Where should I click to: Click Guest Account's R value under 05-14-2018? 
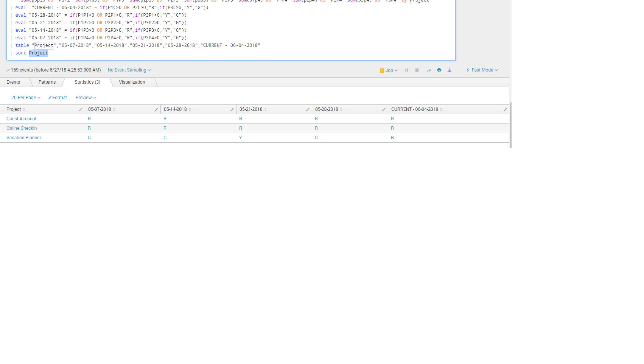coord(165,119)
